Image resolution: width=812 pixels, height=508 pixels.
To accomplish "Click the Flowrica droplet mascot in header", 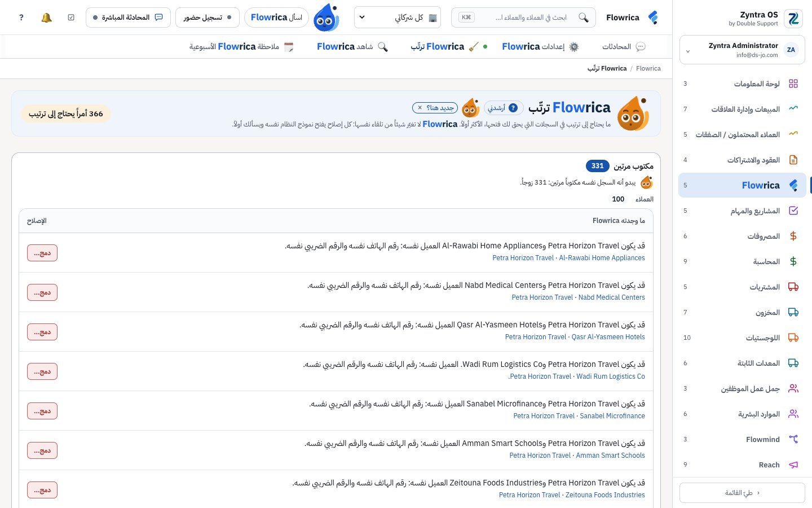I will [x=326, y=17].
